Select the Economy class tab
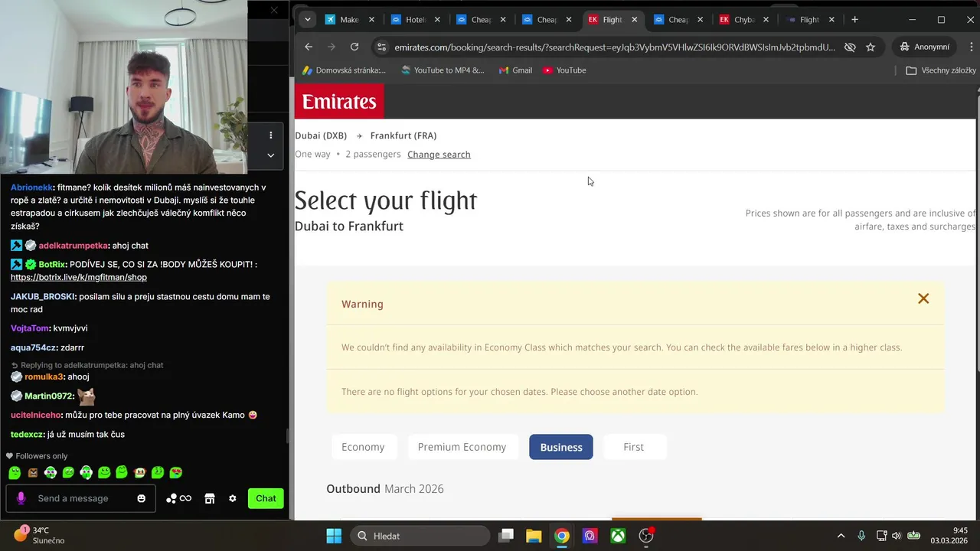 pyautogui.click(x=363, y=447)
